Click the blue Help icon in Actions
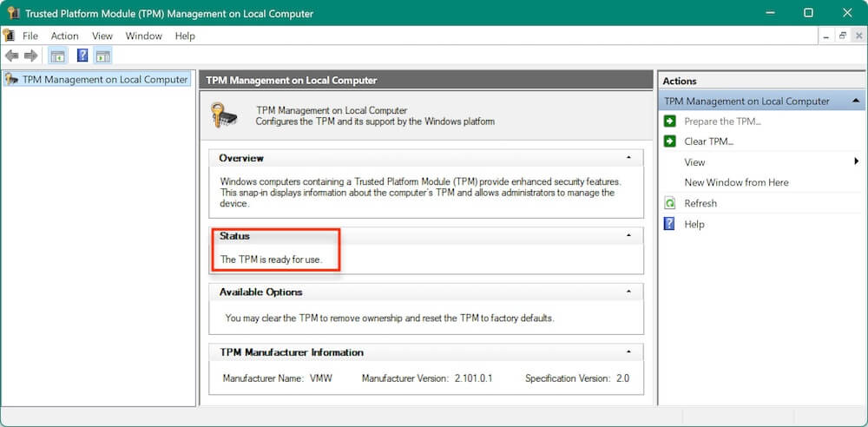The image size is (868, 427). (x=669, y=224)
